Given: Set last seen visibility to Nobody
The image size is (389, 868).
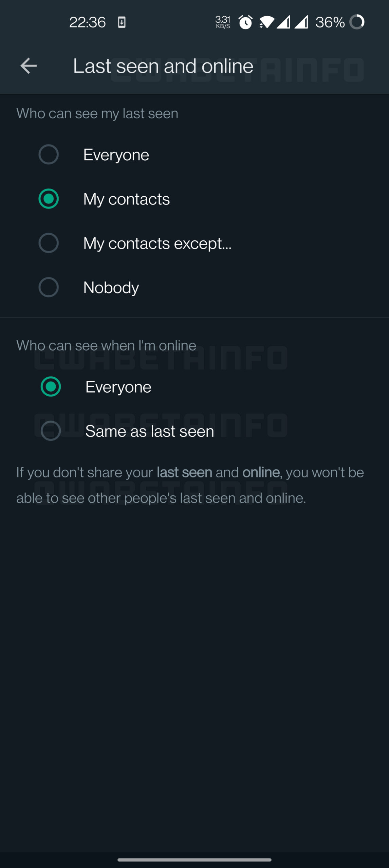Looking at the screenshot, I should coord(49,287).
